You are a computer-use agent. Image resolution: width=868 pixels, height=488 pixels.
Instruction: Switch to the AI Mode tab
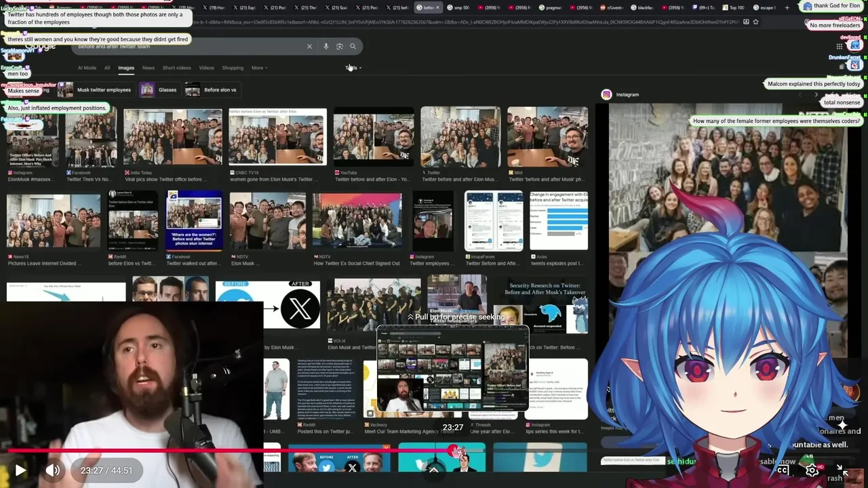pyautogui.click(x=87, y=68)
